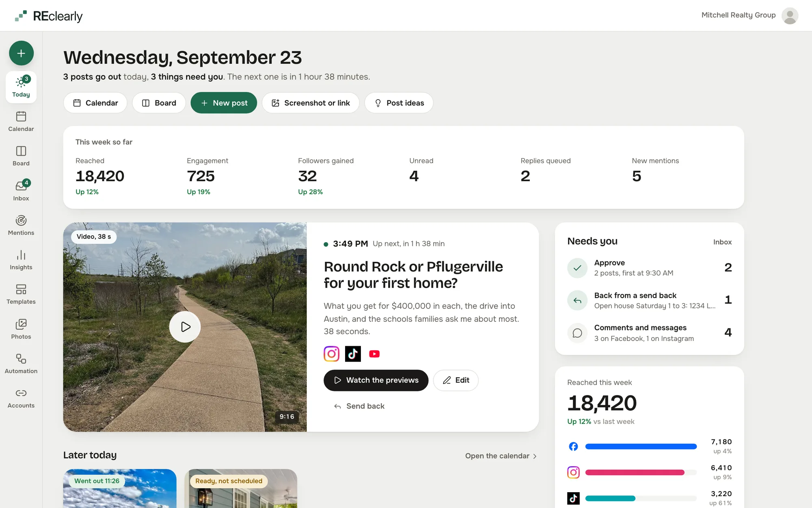Click the Facebook reach bar
The height and width of the screenshot is (508, 812).
click(x=641, y=447)
